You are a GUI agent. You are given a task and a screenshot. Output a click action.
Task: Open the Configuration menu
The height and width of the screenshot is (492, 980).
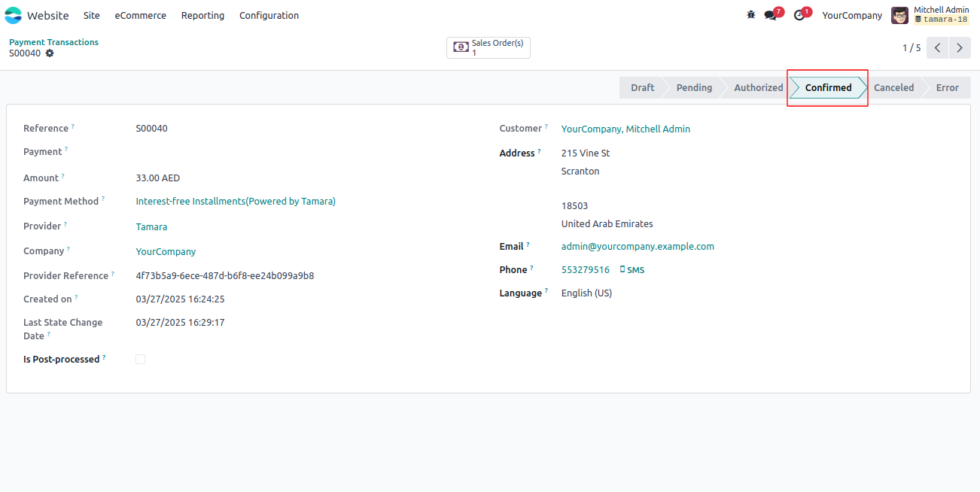pos(269,15)
